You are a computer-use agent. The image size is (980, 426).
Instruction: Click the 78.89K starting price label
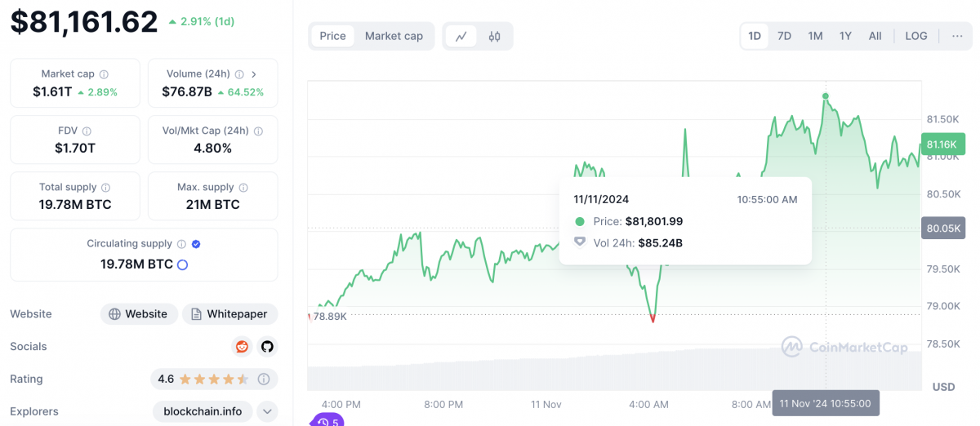pyautogui.click(x=330, y=316)
